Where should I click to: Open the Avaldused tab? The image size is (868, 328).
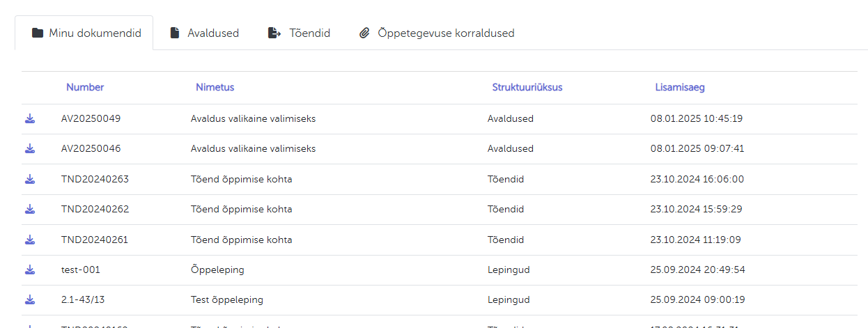pyautogui.click(x=204, y=33)
